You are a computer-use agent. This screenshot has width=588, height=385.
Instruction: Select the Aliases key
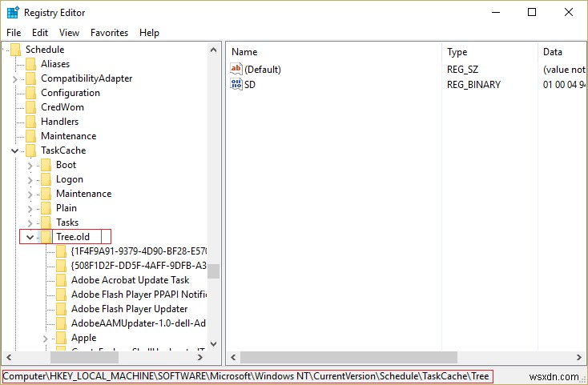55,64
